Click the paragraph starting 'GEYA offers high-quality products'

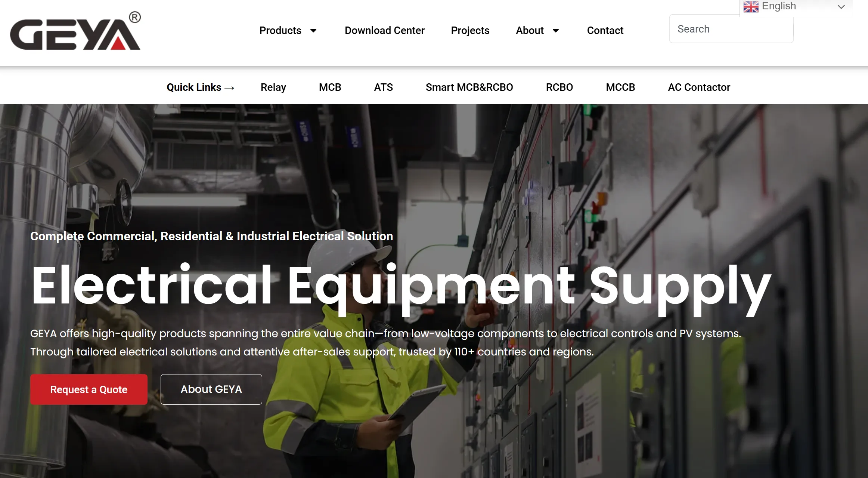tap(385, 342)
